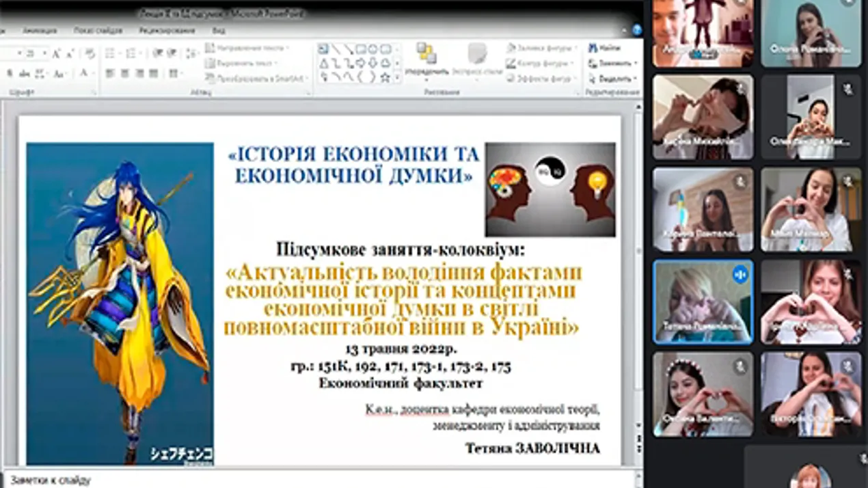Choose the Left Brace shape
This screenshot has width=868, height=488.
coord(361,77)
